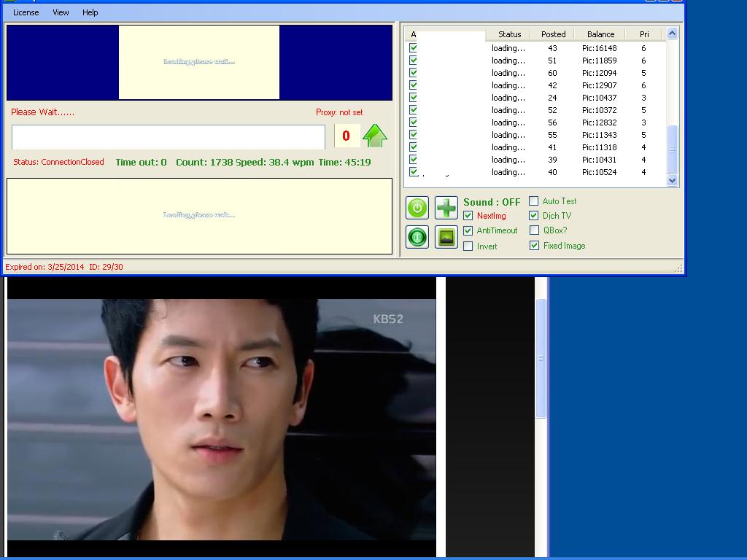
Task: Click the Status column header
Action: (509, 34)
